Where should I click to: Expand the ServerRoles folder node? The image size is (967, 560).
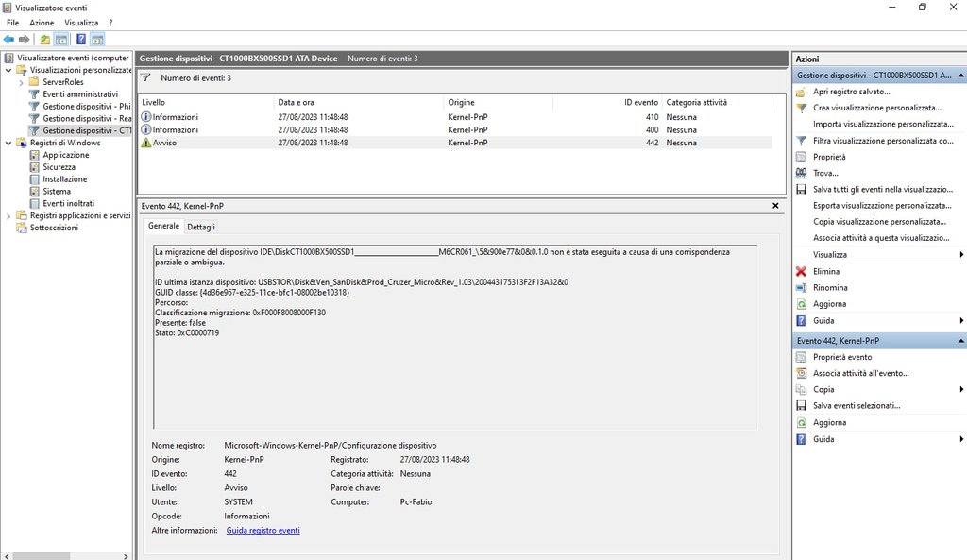[22, 82]
